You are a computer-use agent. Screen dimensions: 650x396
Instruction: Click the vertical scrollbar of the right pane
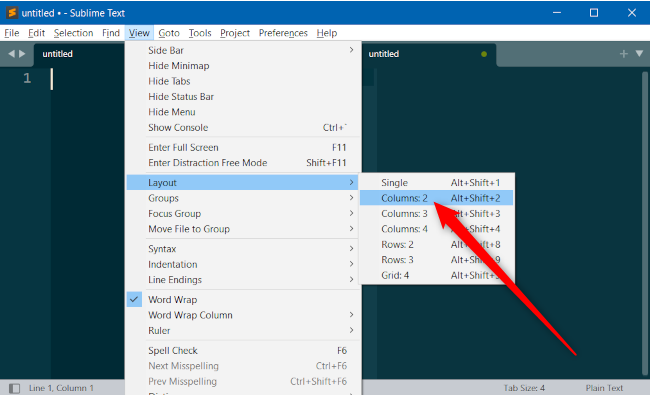[x=645, y=224]
